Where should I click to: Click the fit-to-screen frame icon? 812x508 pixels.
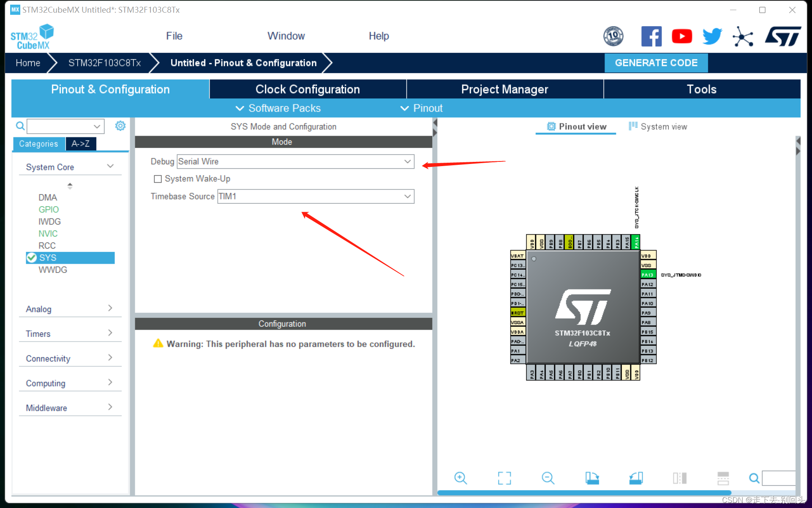click(504, 478)
